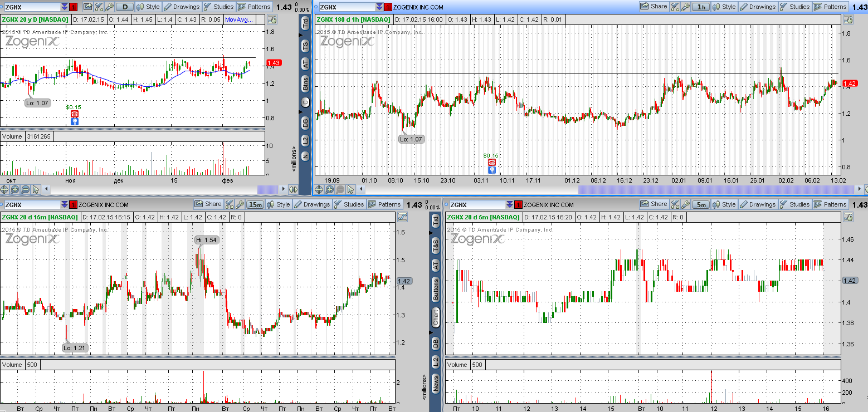
Task: Toggle hand cursor icon on 5m chart
Action: click(x=848, y=217)
